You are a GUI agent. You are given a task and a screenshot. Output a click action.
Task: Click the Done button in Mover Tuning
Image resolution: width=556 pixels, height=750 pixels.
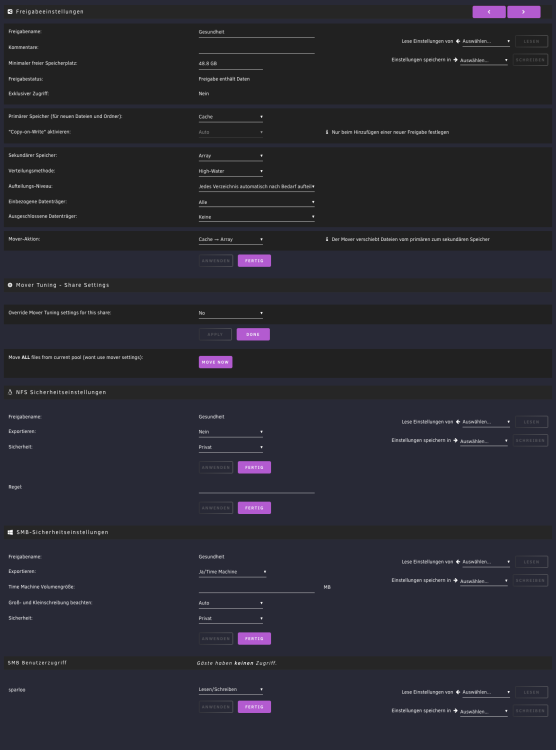(253, 334)
